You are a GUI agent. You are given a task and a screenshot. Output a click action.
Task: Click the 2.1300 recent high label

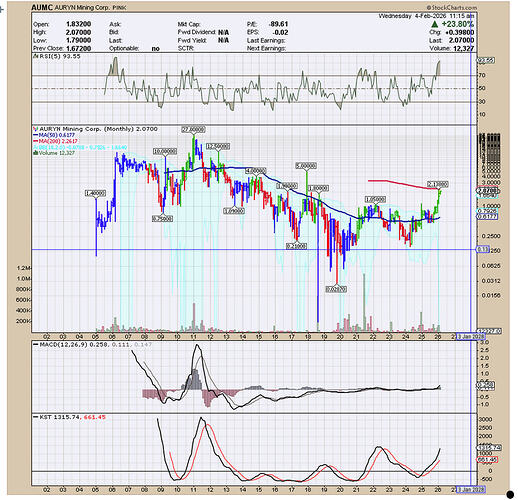pos(438,184)
